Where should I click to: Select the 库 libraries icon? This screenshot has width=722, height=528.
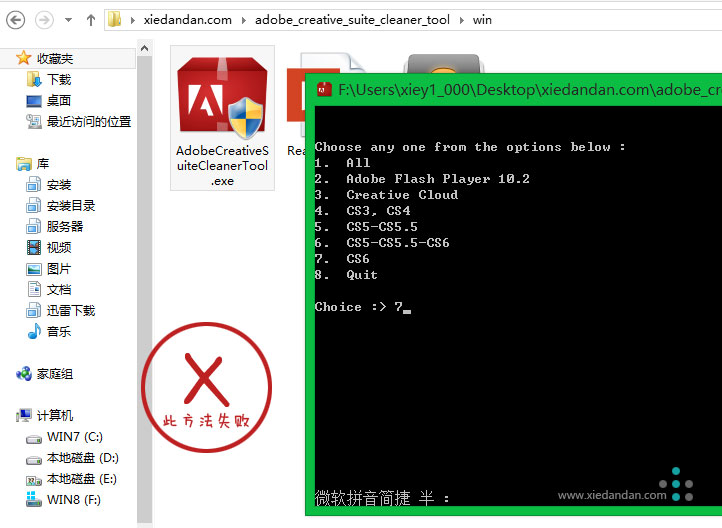pyautogui.click(x=23, y=163)
